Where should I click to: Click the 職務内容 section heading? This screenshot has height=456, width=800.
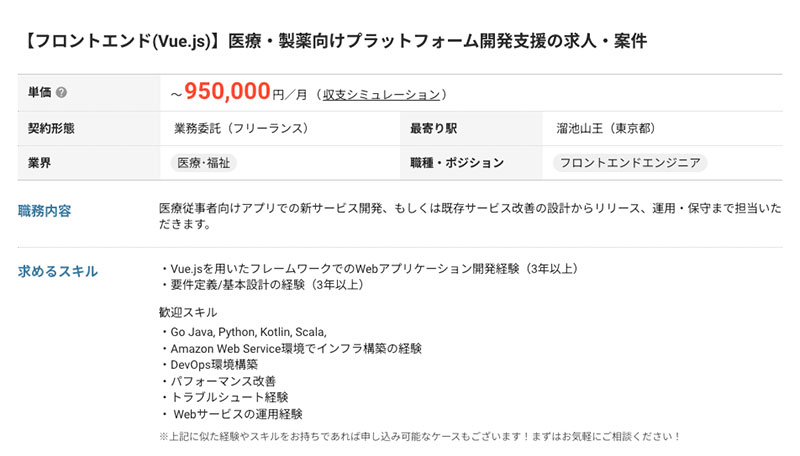click(x=45, y=211)
